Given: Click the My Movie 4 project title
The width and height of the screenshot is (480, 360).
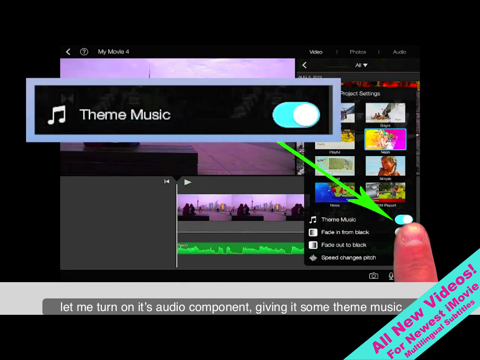Looking at the screenshot, I should [113, 52].
